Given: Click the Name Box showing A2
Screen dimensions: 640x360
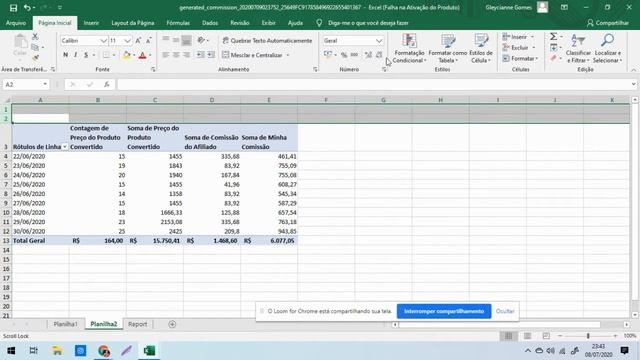Looking at the screenshot, I should click(26, 84).
